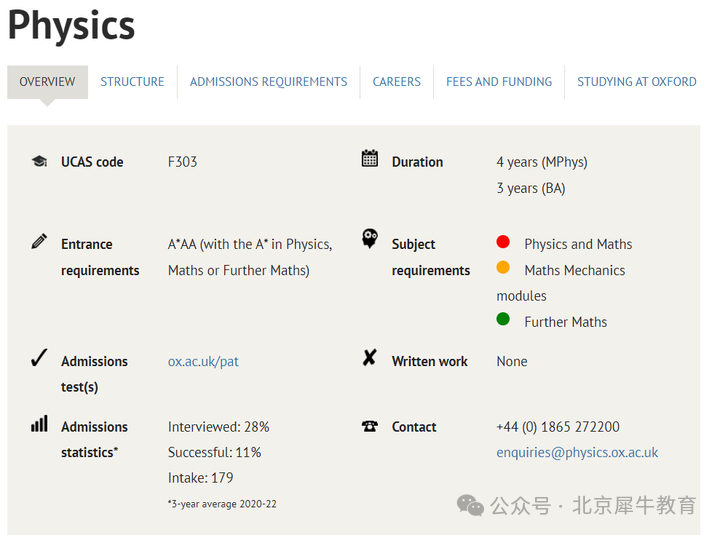Open the Admissions Requirements tab
Screen dimensions: 720x535
(269, 82)
